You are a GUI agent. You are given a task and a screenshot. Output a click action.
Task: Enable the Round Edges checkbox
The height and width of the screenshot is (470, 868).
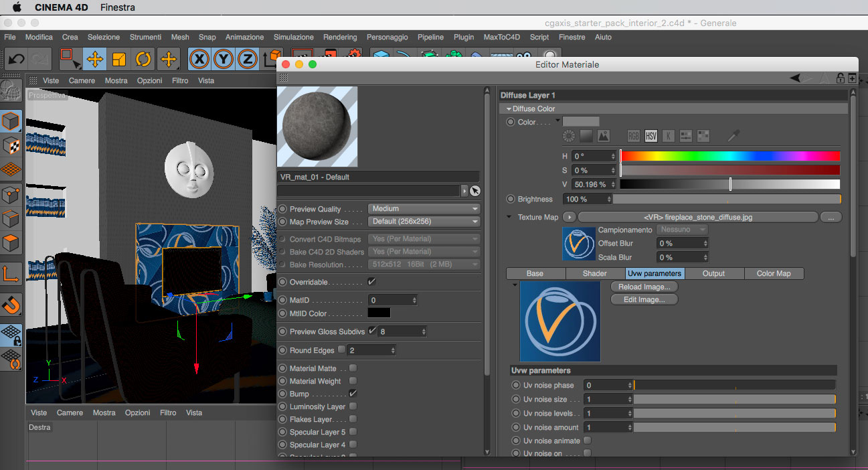click(x=342, y=349)
